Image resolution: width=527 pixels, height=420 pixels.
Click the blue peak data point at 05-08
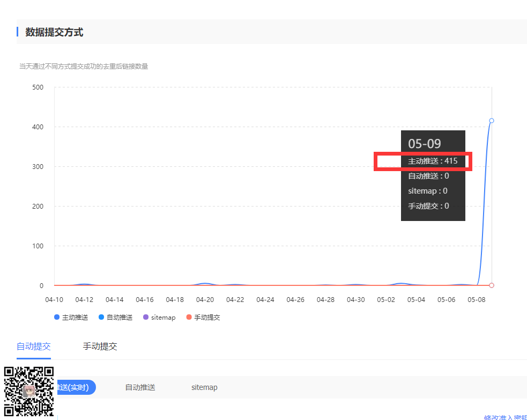pos(491,121)
